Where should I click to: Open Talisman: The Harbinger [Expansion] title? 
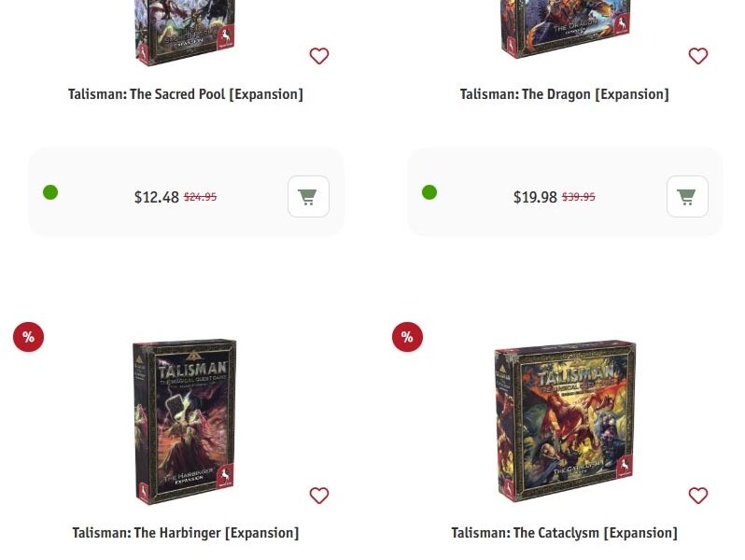pyautogui.click(x=185, y=533)
